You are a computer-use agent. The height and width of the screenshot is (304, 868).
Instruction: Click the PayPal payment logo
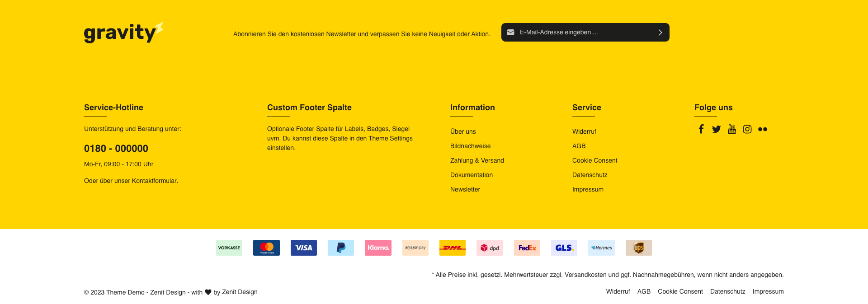pos(341,248)
